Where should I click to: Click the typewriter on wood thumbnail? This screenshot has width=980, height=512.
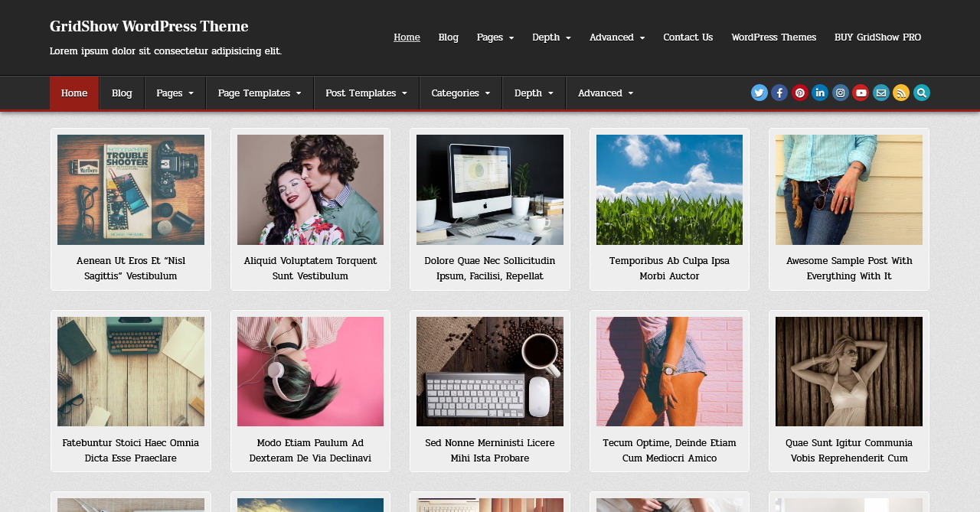pos(131,371)
